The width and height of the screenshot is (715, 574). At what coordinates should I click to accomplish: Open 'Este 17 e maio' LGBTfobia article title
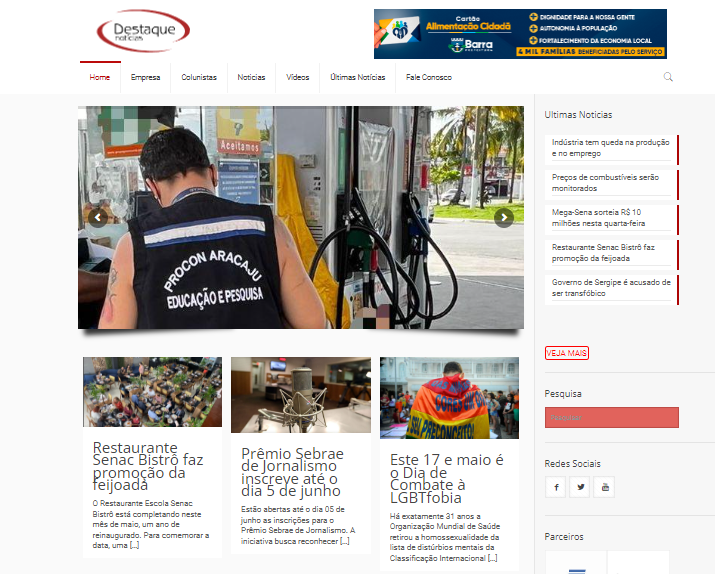446,479
